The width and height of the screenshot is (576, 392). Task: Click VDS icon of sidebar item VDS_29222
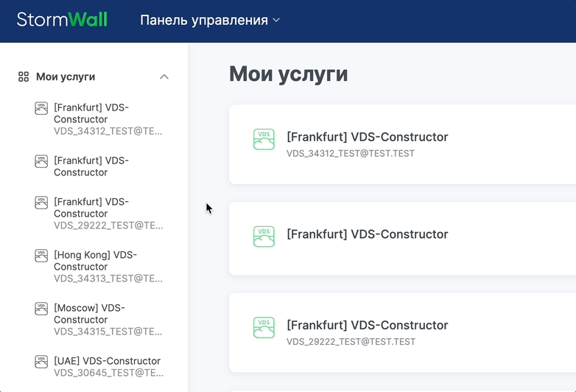(41, 203)
